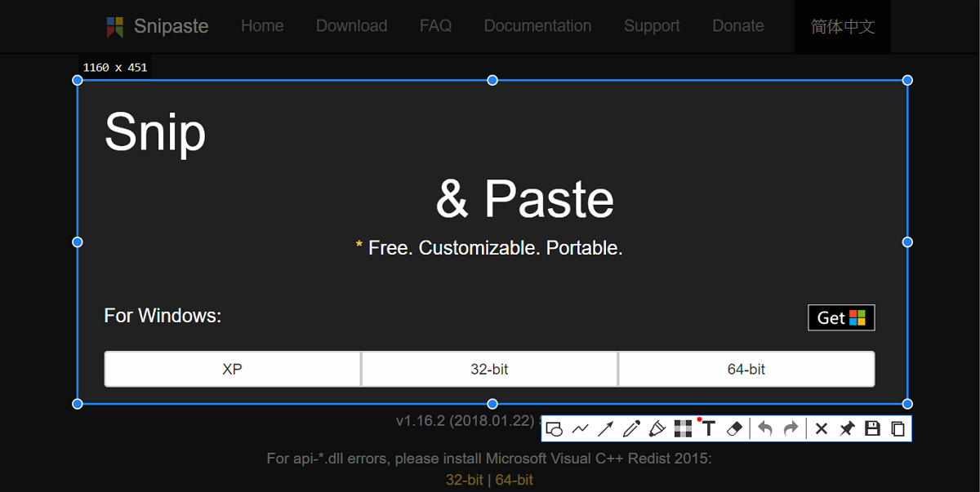Viewport: 980px width, 492px height.
Task: Select the mosaic blur tool
Action: click(x=683, y=428)
